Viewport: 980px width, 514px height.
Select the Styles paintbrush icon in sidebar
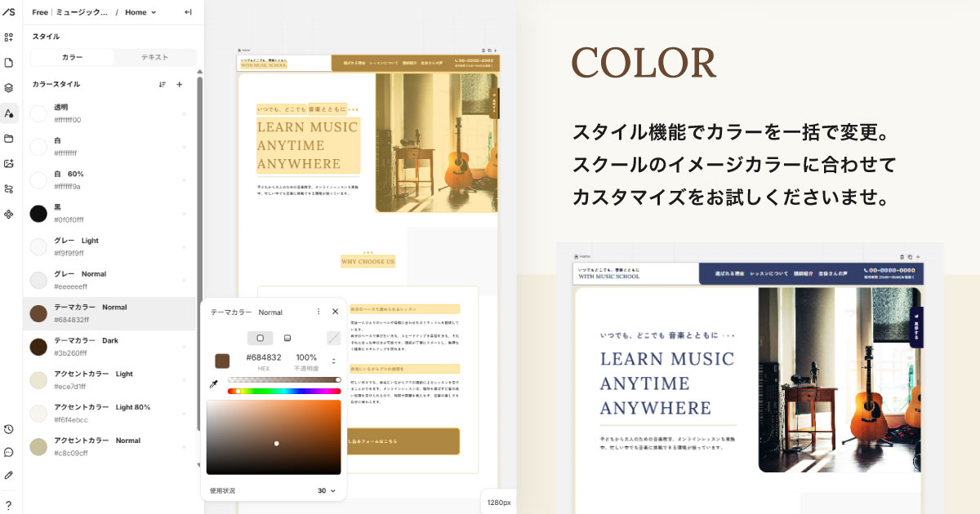click(x=11, y=113)
